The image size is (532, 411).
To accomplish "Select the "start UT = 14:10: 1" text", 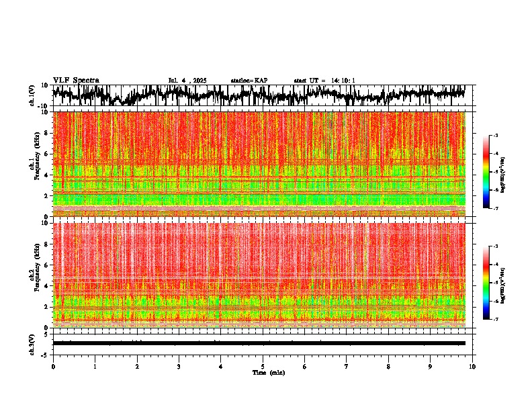I will (x=324, y=81).
